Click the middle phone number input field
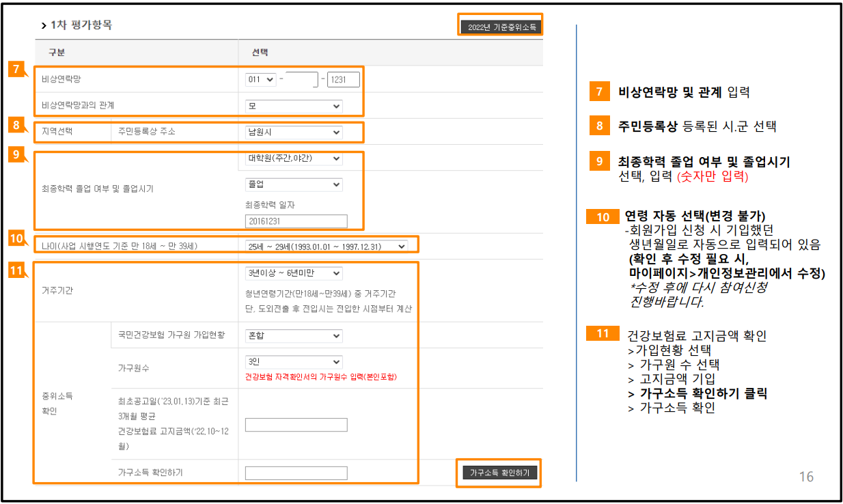This screenshot has height=504, width=843. pos(302,79)
